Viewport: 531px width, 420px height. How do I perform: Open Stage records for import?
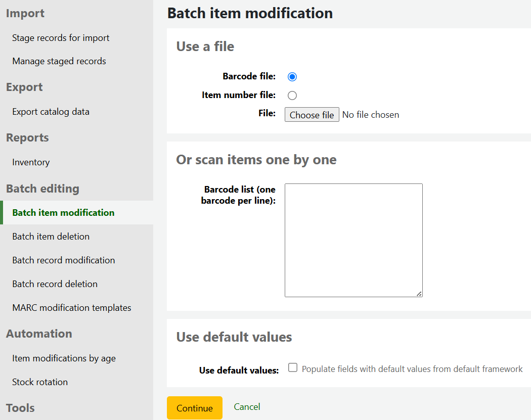pyautogui.click(x=61, y=38)
